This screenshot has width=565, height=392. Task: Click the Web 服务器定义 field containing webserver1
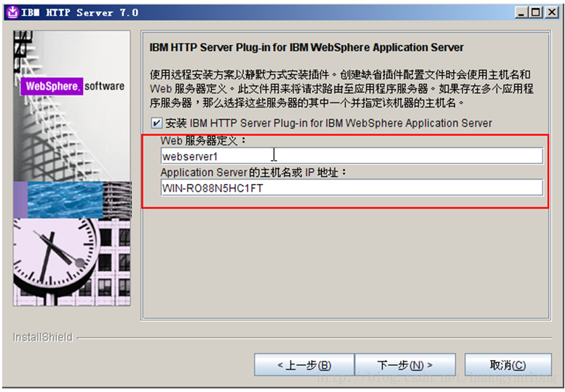coord(352,156)
